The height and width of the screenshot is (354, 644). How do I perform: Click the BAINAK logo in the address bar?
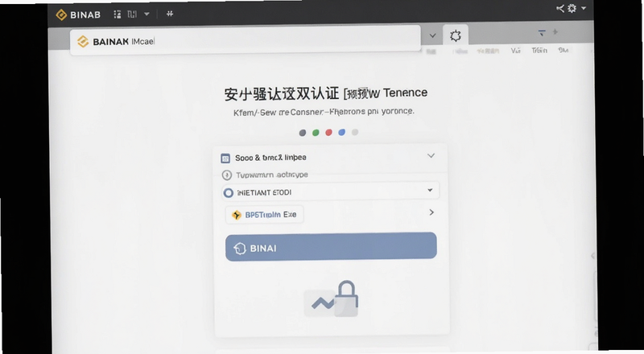coord(83,42)
